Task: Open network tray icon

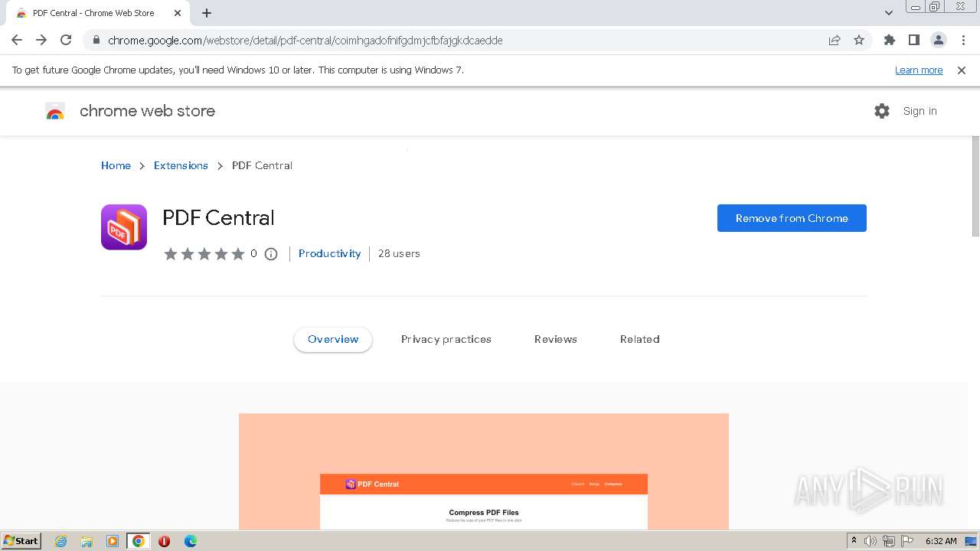Action: click(x=889, y=541)
